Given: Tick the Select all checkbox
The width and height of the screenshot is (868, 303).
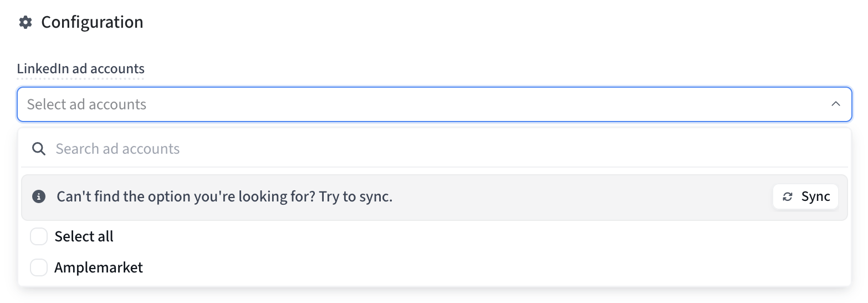Looking at the screenshot, I should [39, 237].
